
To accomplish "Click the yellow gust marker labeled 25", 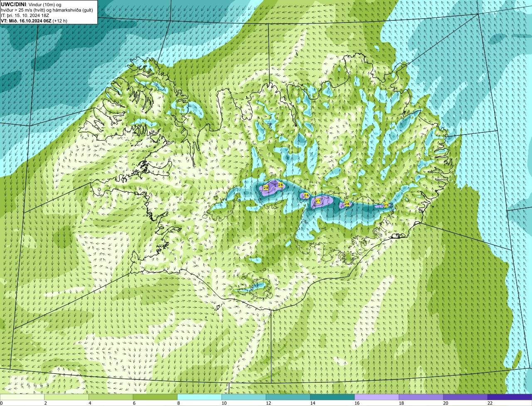I will (x=386, y=205).
